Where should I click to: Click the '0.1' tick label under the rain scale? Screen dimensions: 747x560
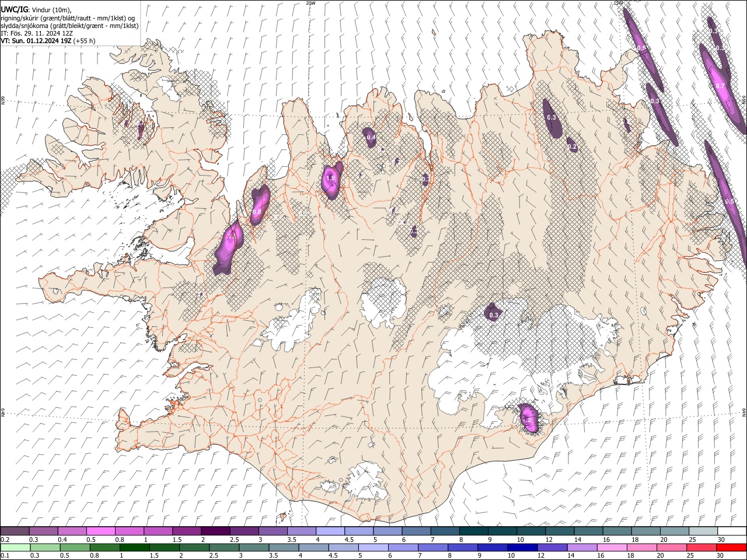point(4,556)
